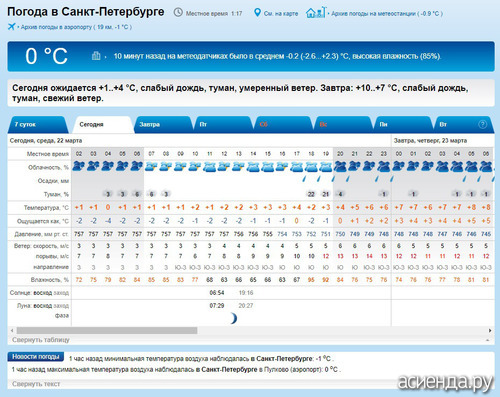Viewport: 500px width, 397px height.
Task: Click moonset time 20:27
Action: pyautogui.click(x=246, y=305)
